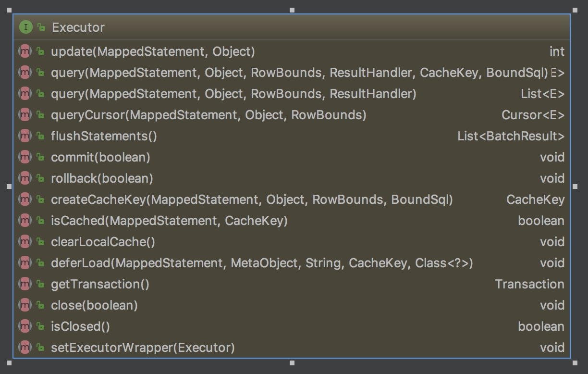Viewport: 588px width, 374px height.
Task: Click method icon of setExecutorWrapper row
Action: 25,348
